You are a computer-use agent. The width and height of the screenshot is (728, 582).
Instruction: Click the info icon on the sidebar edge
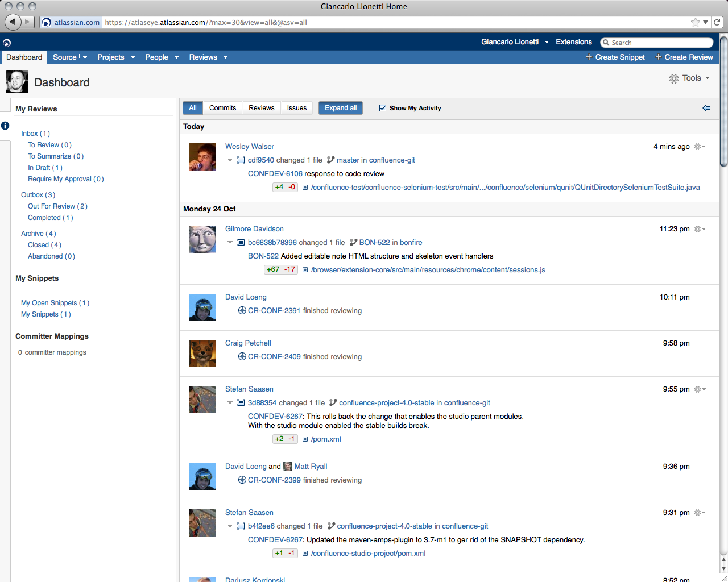pos(5,126)
